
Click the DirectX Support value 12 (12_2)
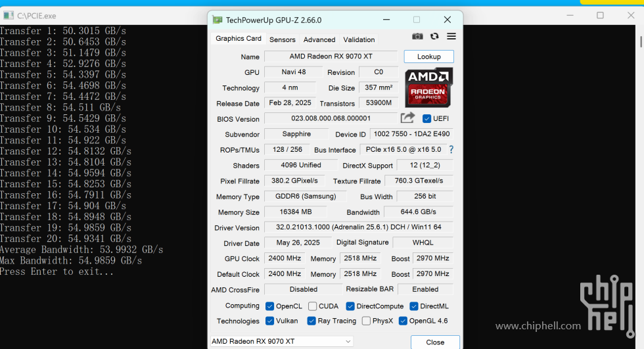point(425,165)
